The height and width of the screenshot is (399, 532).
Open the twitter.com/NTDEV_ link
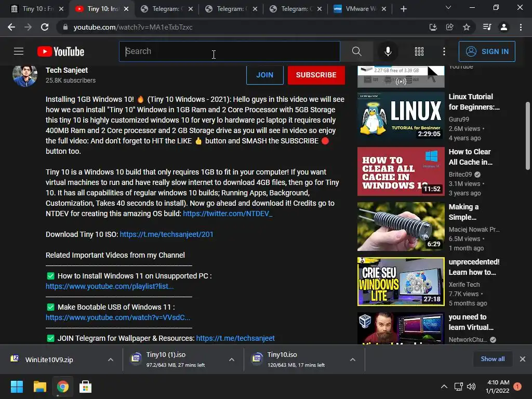(228, 214)
